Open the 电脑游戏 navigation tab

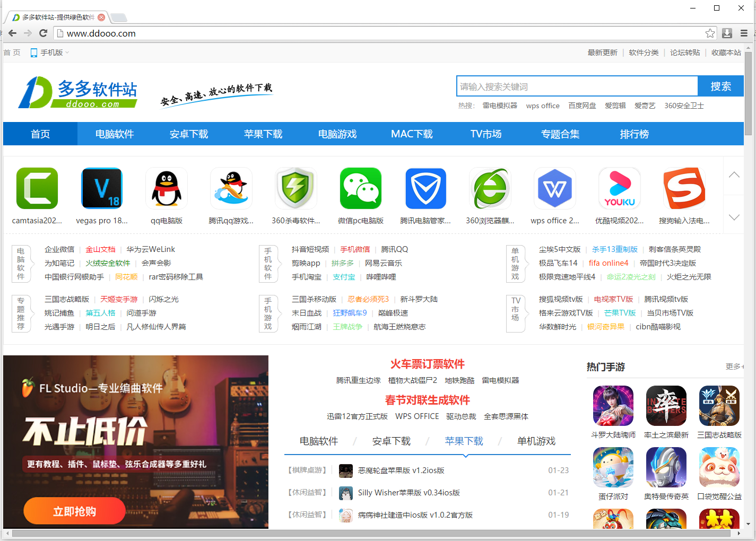[x=337, y=134]
